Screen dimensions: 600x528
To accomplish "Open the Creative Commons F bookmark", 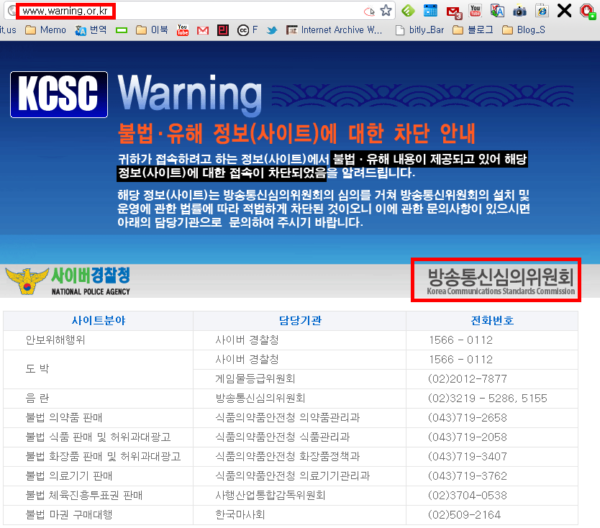I will (x=248, y=30).
